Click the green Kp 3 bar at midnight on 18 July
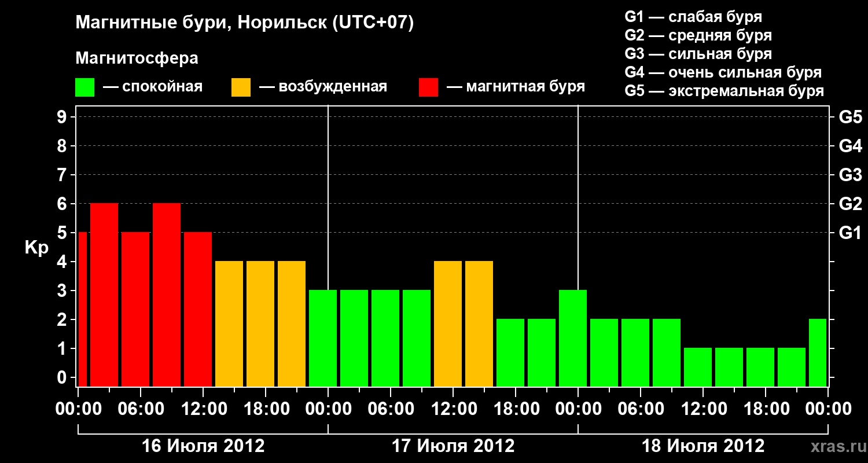 click(x=573, y=338)
